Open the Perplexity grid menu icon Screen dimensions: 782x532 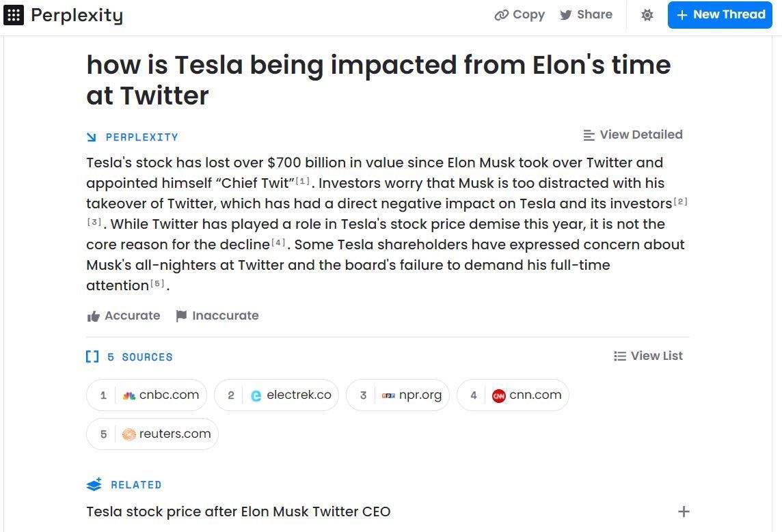pos(14,15)
